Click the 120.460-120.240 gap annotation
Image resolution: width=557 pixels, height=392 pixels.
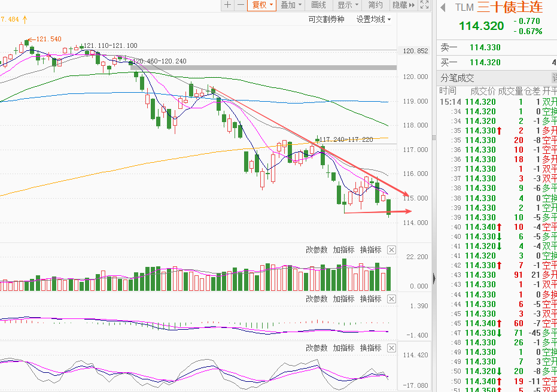pyautogui.click(x=160, y=61)
